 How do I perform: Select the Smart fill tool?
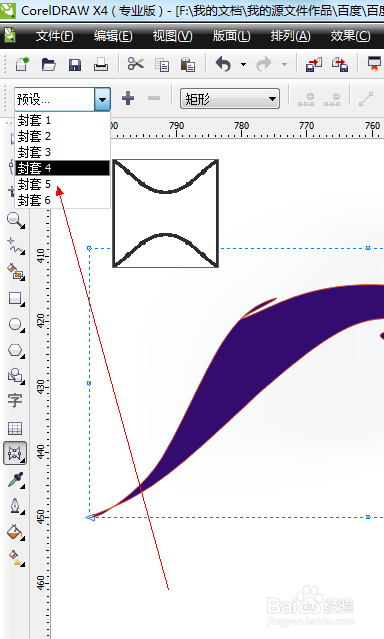pyautogui.click(x=15, y=272)
